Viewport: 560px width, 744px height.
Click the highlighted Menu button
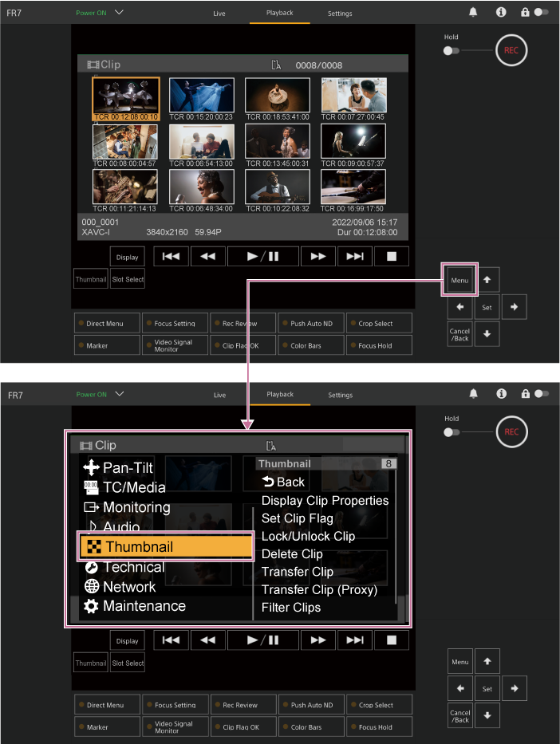click(x=459, y=281)
